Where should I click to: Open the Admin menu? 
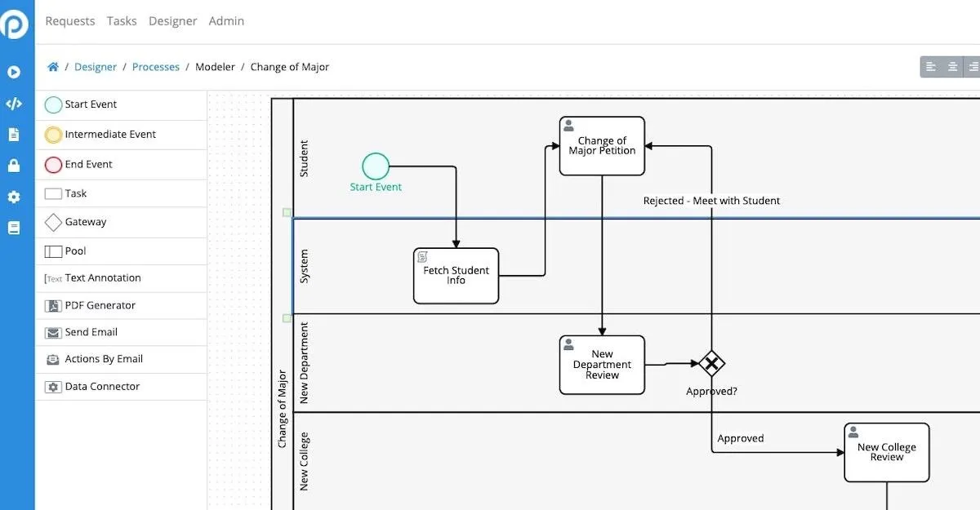226,21
